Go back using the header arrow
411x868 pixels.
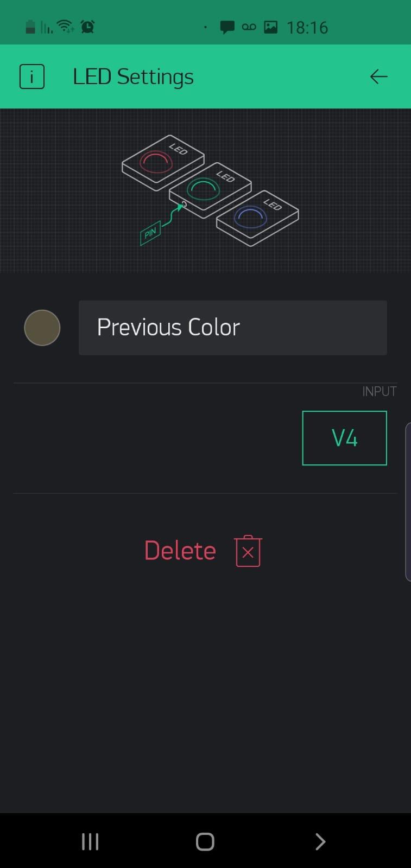(x=378, y=76)
